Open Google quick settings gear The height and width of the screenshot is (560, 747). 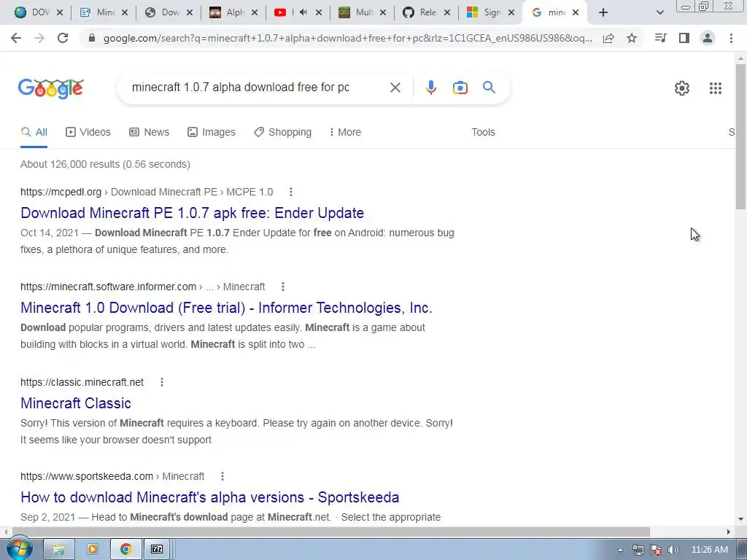tap(682, 88)
